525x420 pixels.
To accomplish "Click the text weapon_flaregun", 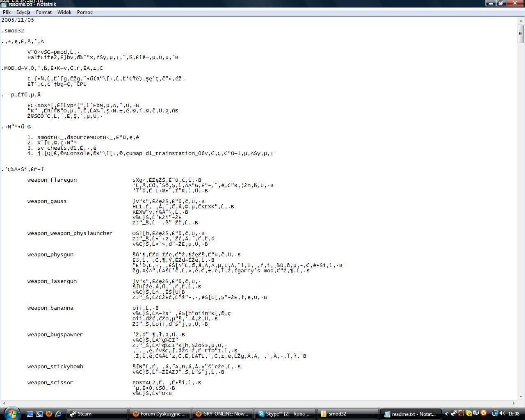I will pyautogui.click(x=52, y=180).
